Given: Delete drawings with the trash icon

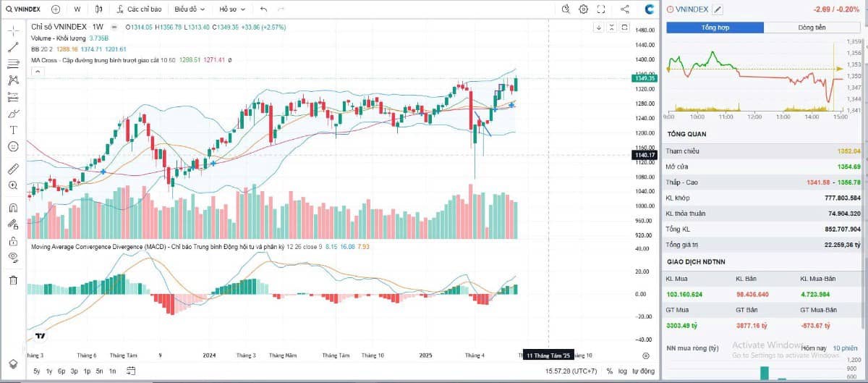Looking at the screenshot, I should tap(13, 280).
